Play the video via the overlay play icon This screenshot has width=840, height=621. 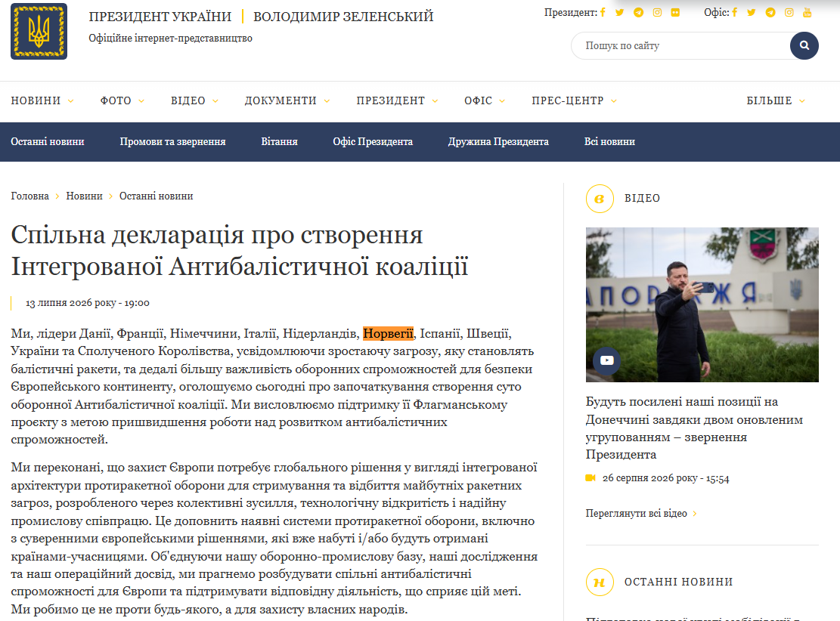(607, 360)
